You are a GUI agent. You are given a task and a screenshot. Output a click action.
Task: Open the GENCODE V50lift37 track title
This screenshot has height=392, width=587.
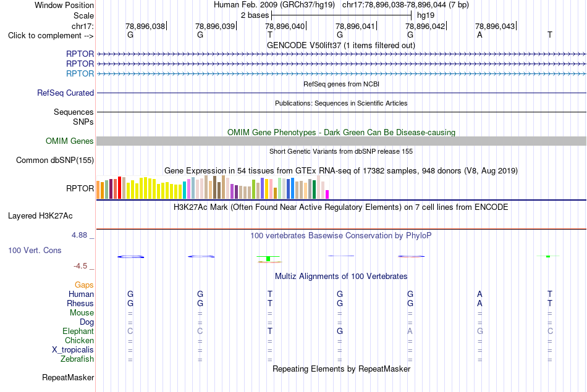tap(341, 45)
